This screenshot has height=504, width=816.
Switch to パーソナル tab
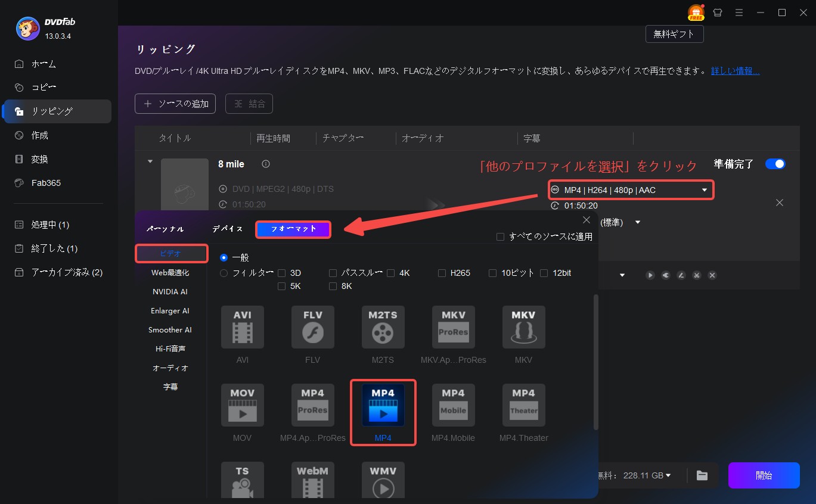(x=165, y=229)
